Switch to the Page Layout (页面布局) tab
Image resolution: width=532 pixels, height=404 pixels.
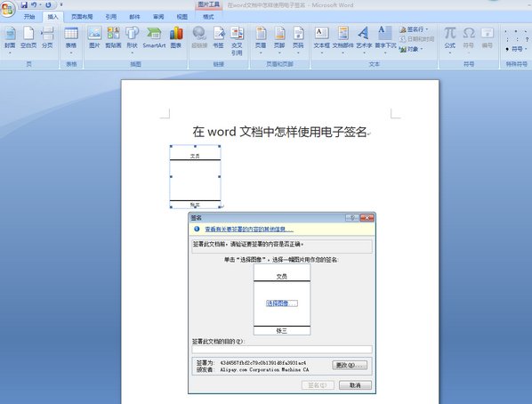tap(82, 17)
